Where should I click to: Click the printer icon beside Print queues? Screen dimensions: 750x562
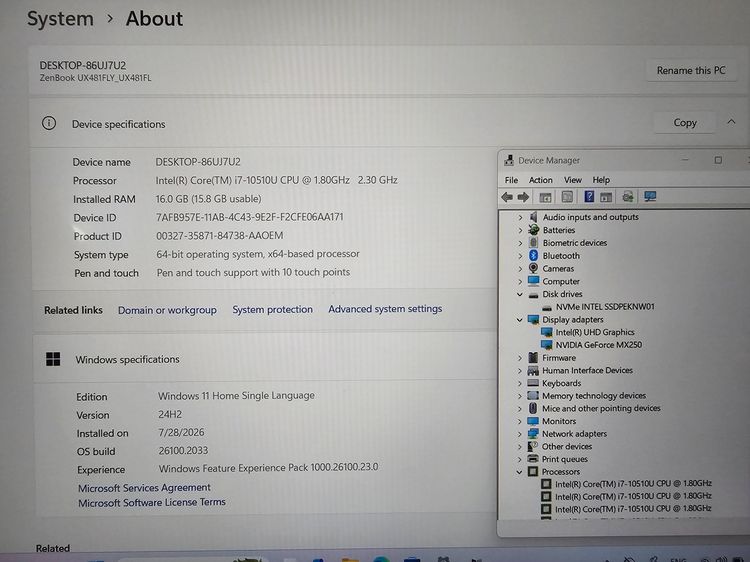coord(533,459)
